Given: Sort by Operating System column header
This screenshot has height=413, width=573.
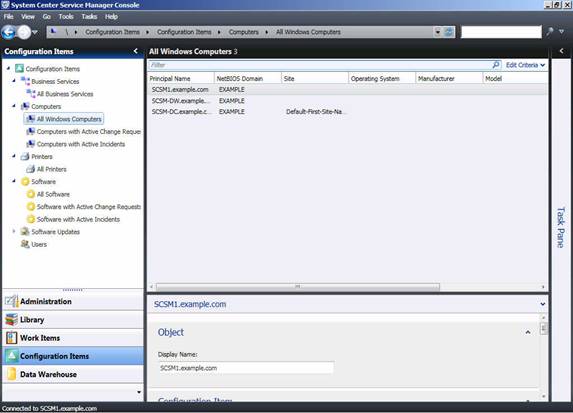Looking at the screenshot, I should coord(382,79).
